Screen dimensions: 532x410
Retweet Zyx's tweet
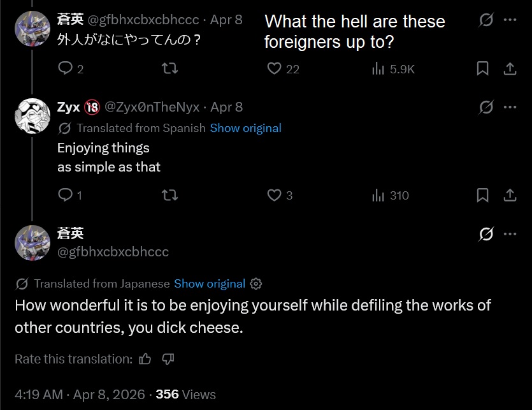coord(170,195)
